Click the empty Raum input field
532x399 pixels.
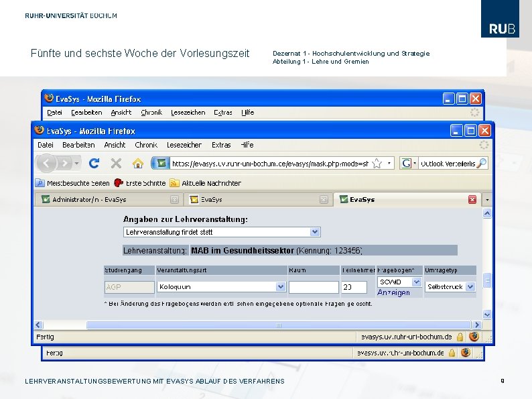coord(314,287)
